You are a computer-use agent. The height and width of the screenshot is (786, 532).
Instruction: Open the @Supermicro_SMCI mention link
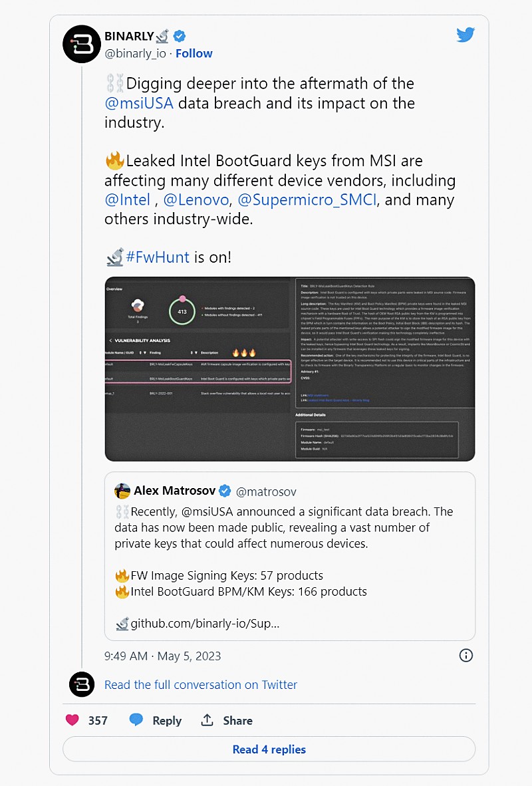tap(307, 199)
